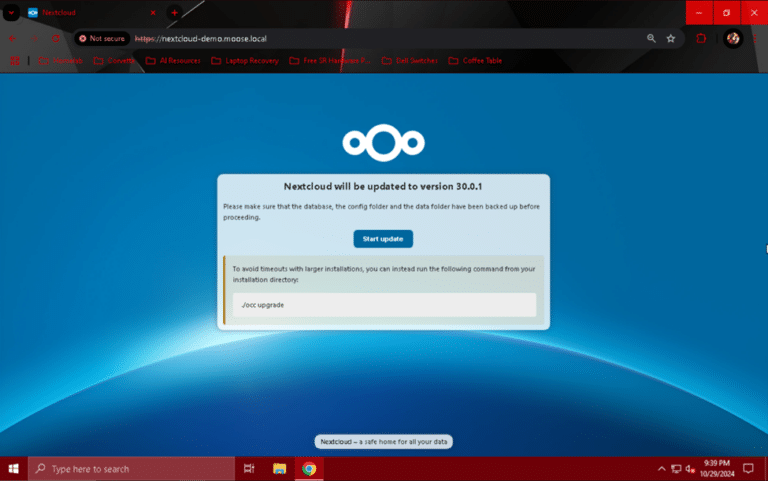Click the Type here to search box
768x481 pixels.
(x=131, y=469)
